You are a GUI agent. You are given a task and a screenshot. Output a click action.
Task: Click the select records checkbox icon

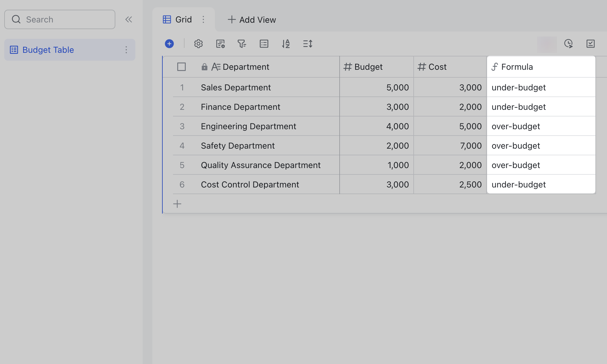[x=590, y=44]
